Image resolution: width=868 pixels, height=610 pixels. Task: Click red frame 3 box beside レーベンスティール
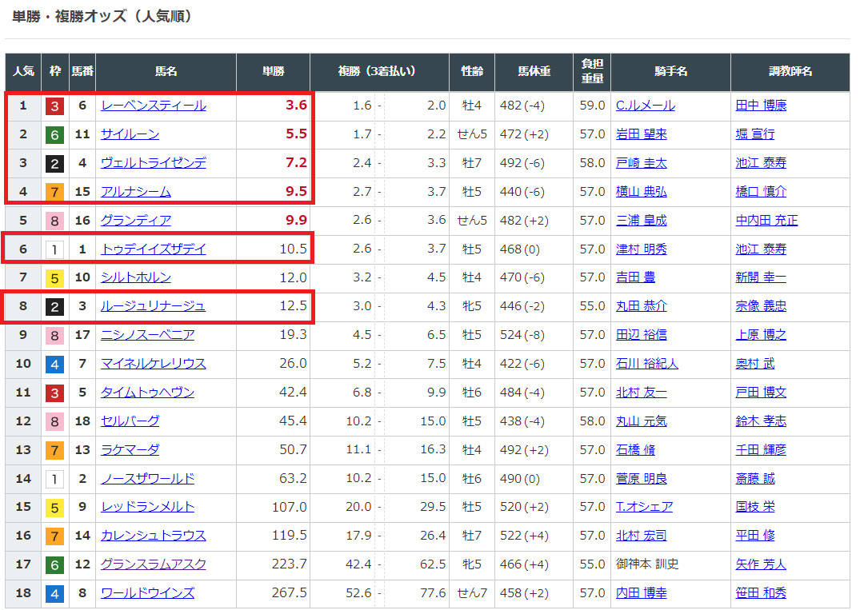pyautogui.click(x=54, y=106)
